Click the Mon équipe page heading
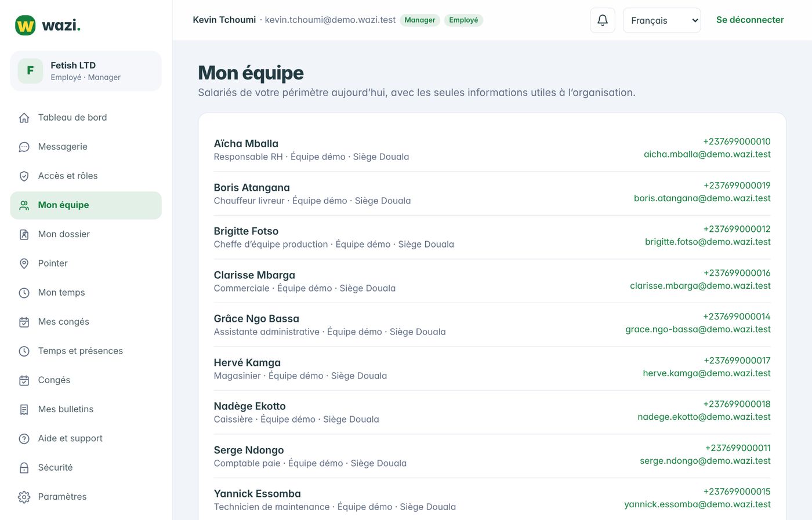 click(x=251, y=73)
